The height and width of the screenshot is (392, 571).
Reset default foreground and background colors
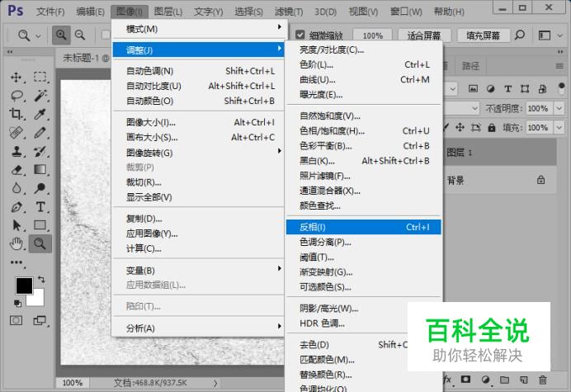[17, 303]
